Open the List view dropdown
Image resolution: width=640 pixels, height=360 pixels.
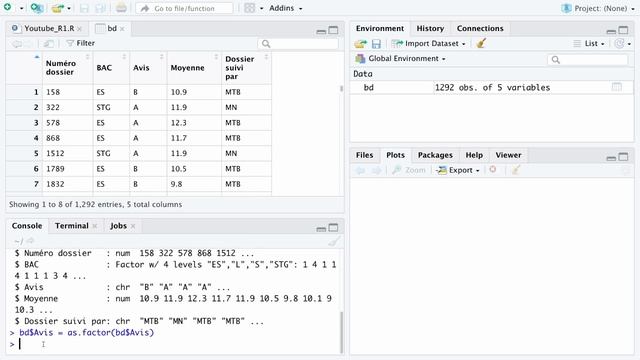pos(589,44)
